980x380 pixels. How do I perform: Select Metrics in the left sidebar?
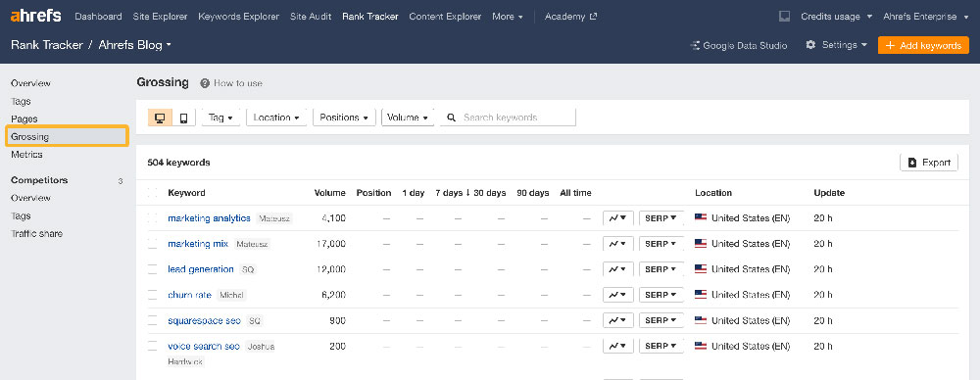(x=26, y=155)
